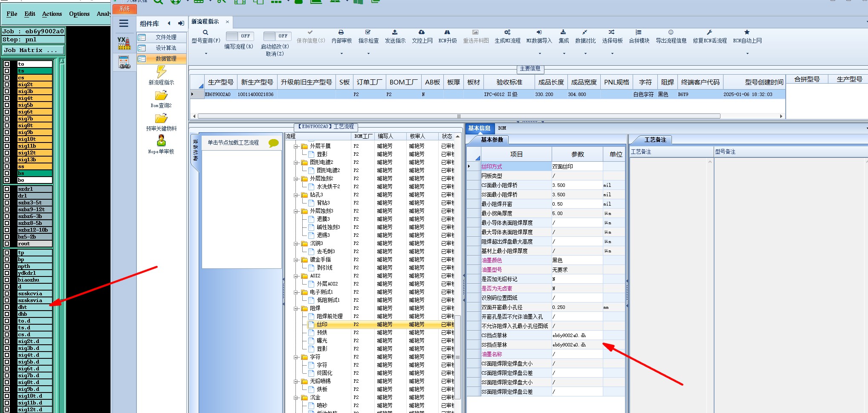This screenshot has width=868, height=413.
Task: Click the 发送指示 upload icon
Action: (x=395, y=32)
